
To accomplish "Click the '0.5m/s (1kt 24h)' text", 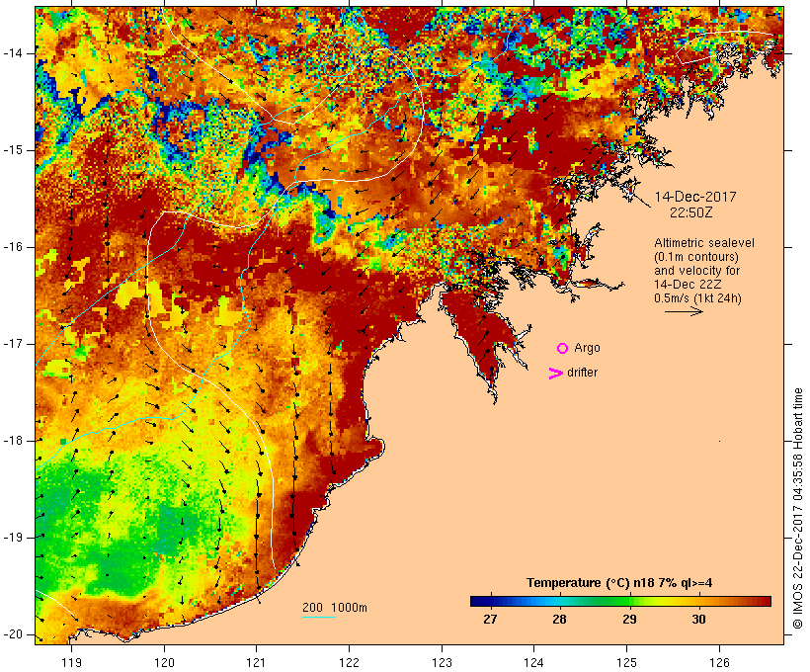I will click(x=697, y=298).
